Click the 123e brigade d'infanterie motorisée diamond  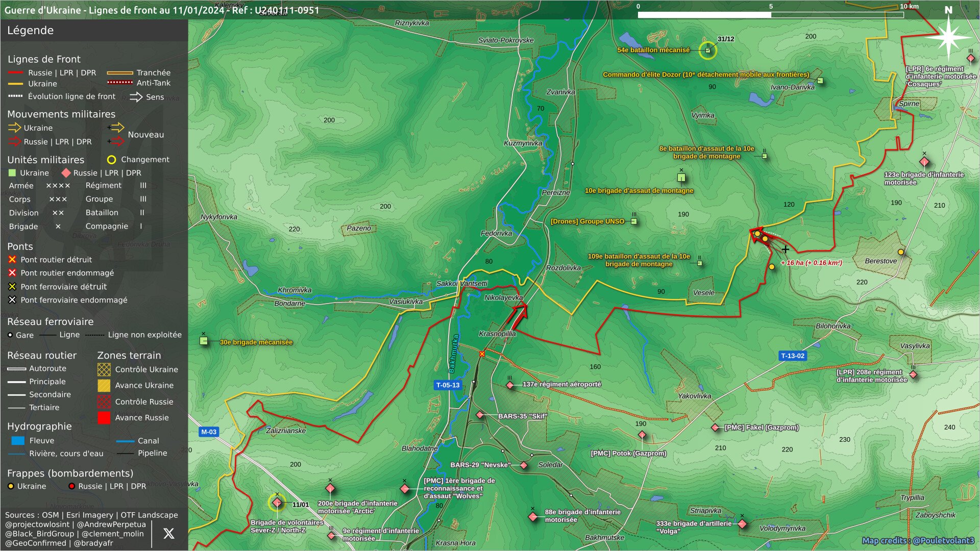pyautogui.click(x=924, y=162)
